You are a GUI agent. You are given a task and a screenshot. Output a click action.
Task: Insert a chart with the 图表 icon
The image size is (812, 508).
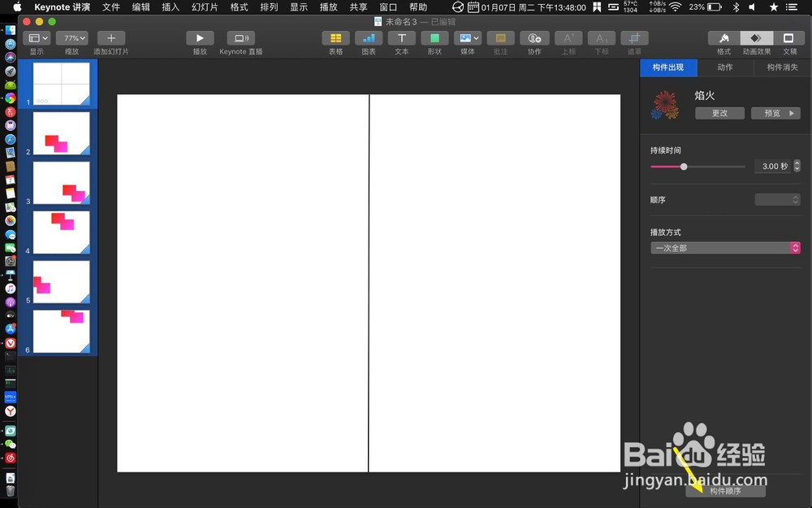click(368, 38)
